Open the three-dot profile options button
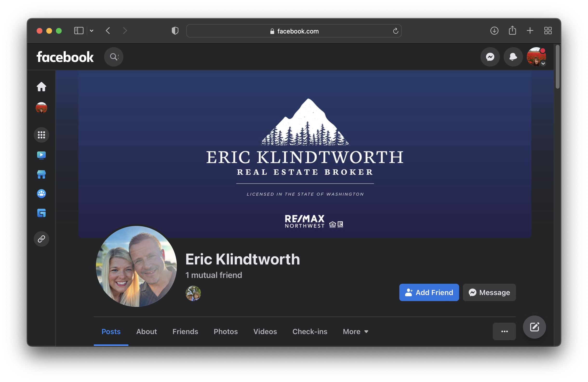Screen dimensions: 588x382 pos(504,331)
